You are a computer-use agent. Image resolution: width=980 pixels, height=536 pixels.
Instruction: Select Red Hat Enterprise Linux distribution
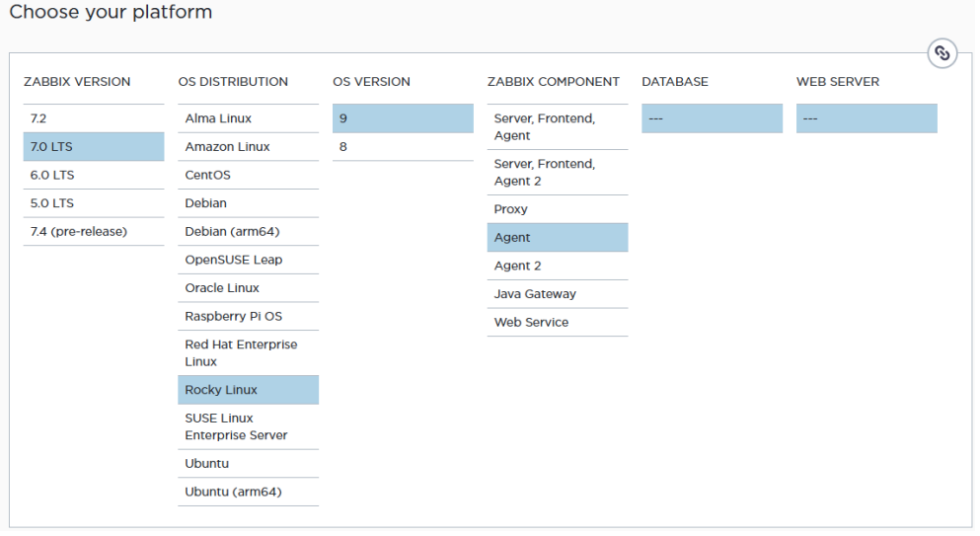pos(248,352)
